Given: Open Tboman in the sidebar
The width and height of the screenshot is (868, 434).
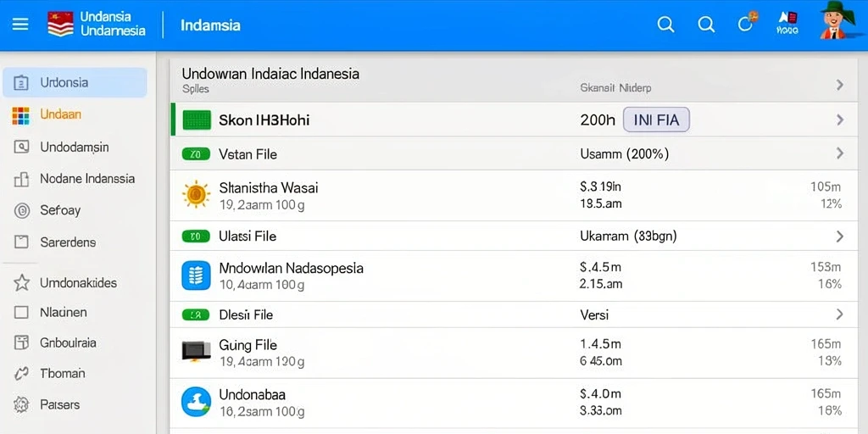Looking at the screenshot, I should pyautogui.click(x=63, y=373).
